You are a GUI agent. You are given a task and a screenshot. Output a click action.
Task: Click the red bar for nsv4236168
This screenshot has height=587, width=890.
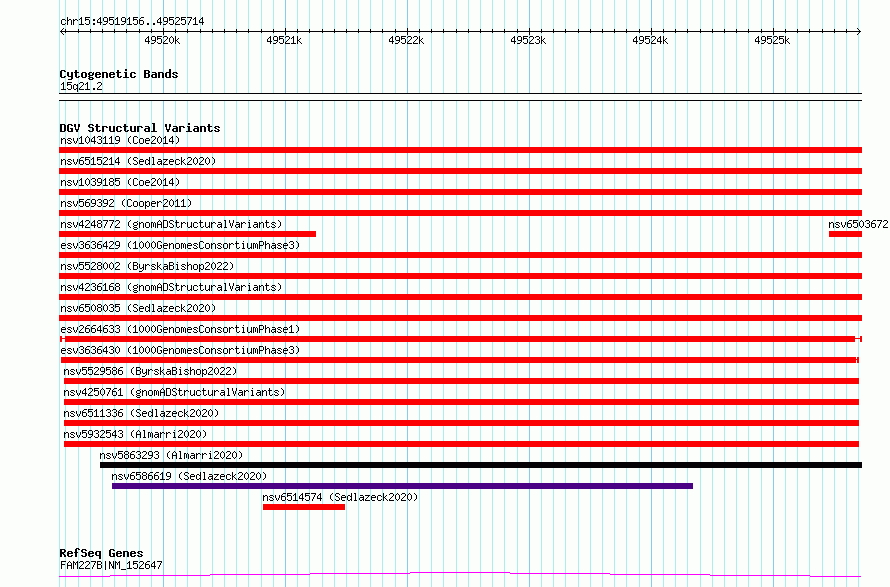pyautogui.click(x=460, y=297)
